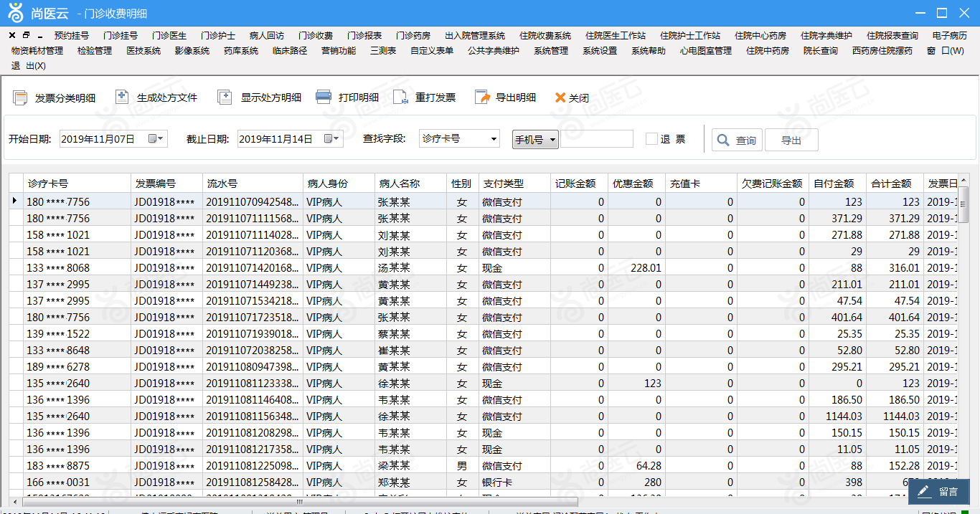The width and height of the screenshot is (980, 514).
Task: Click the 优惠金额 column header
Action: [x=636, y=184]
